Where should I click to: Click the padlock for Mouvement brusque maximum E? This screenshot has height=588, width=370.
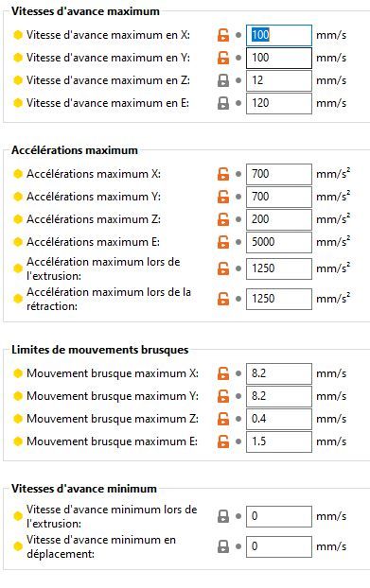pyautogui.click(x=223, y=441)
